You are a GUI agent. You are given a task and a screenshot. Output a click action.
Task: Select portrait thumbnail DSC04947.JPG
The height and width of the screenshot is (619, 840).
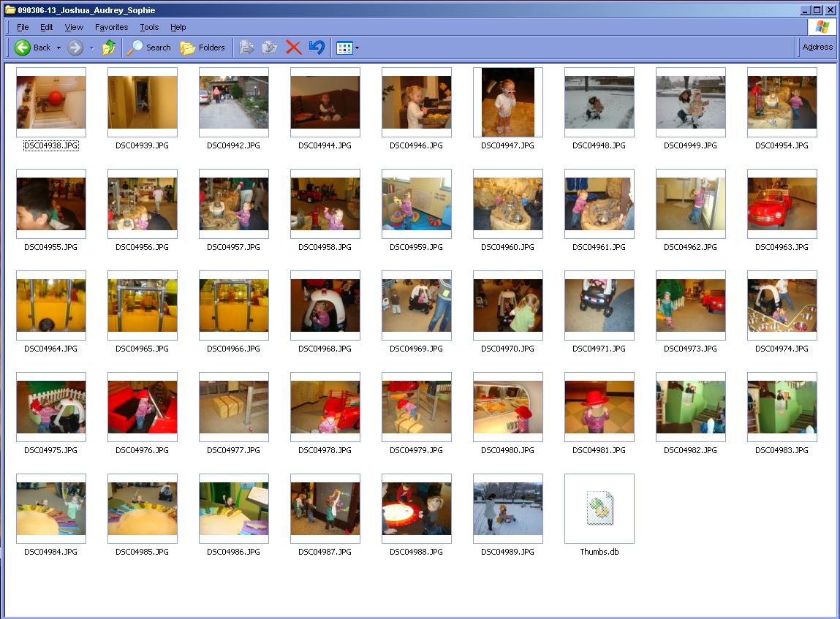(x=508, y=102)
